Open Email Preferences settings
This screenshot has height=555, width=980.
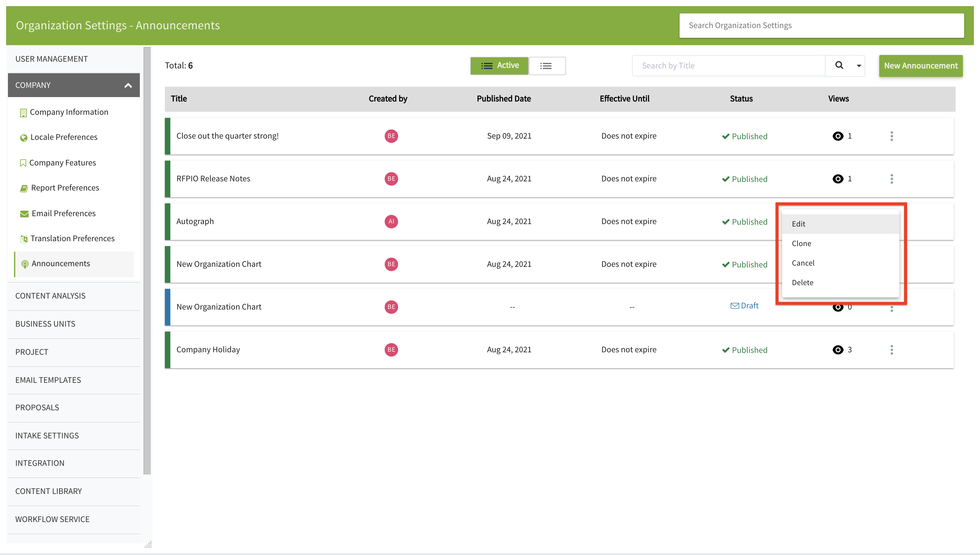[x=63, y=213]
